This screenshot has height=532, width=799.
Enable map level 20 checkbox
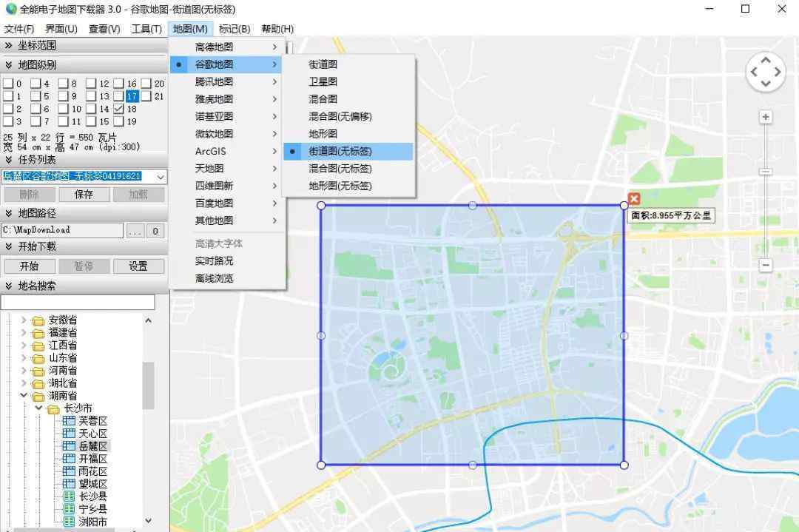tap(146, 83)
